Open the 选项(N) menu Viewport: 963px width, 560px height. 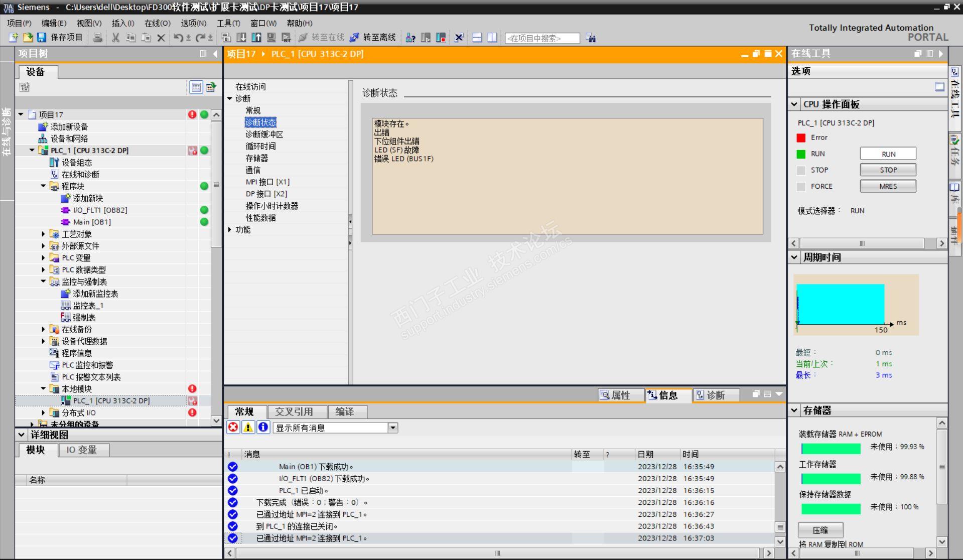tap(193, 23)
